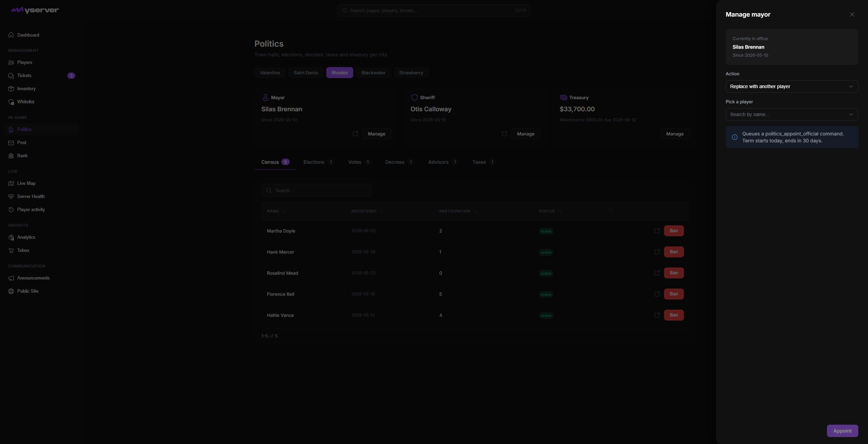868x444 pixels.
Task: Focus the global search pages field
Action: tap(434, 10)
